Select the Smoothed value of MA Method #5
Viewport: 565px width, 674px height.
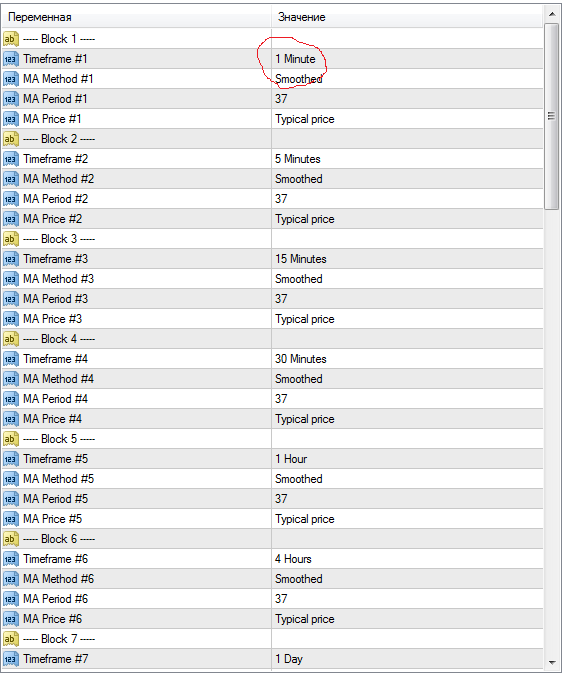tap(299, 479)
